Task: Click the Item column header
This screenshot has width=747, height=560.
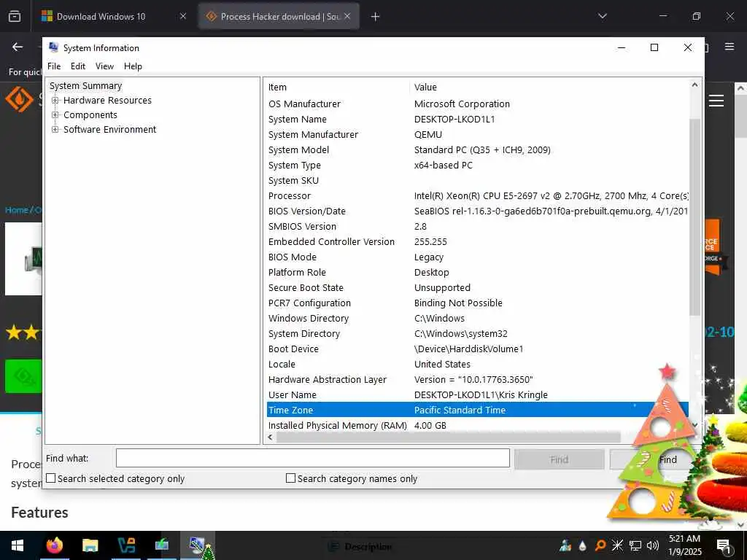Action: tap(337, 87)
